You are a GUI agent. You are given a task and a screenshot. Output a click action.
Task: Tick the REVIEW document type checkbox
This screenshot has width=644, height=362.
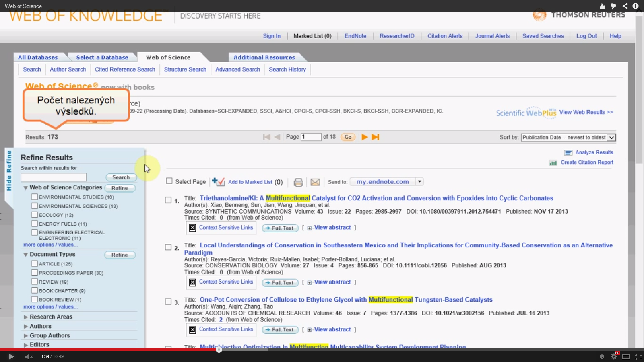point(35,281)
